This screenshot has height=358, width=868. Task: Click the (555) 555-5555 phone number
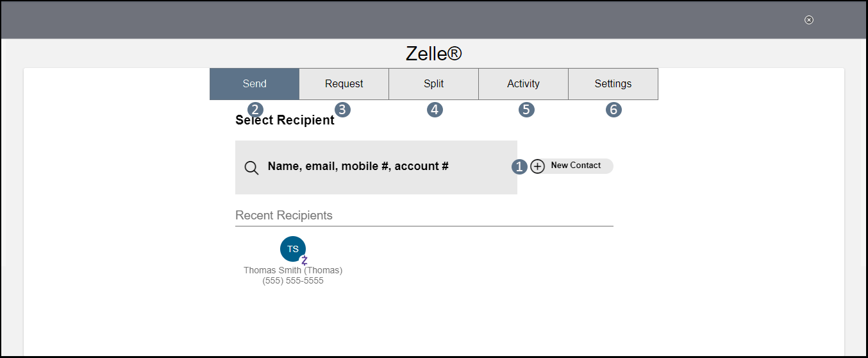tap(293, 281)
